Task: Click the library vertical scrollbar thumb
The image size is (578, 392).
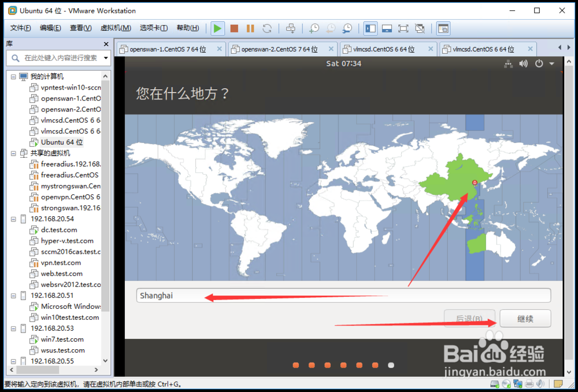Action: click(105, 196)
